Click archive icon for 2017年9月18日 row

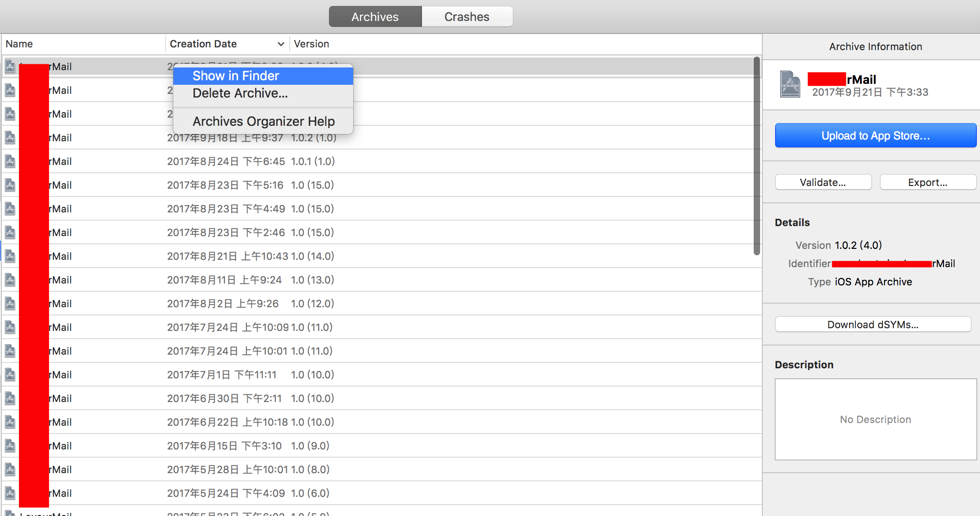[10, 138]
